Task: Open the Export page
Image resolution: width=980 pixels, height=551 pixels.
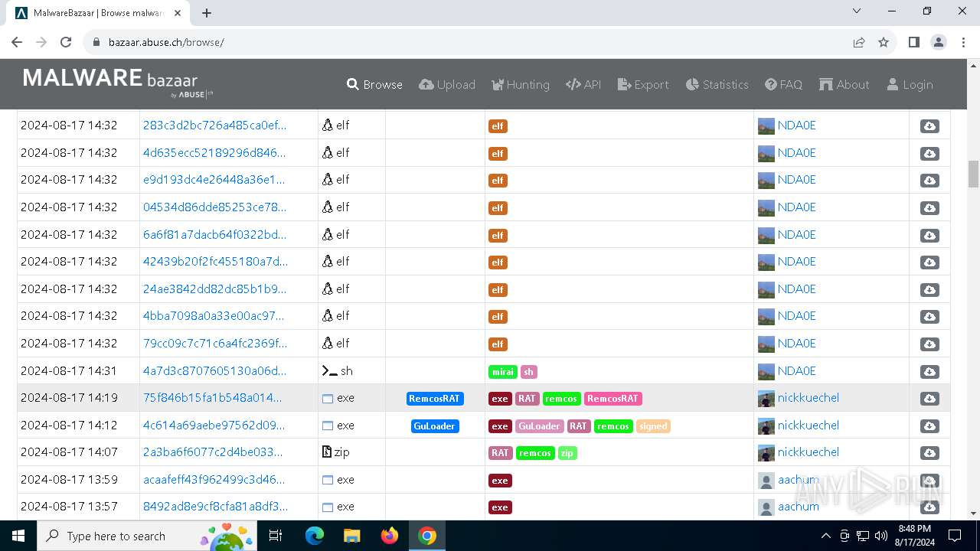Action: [x=643, y=84]
